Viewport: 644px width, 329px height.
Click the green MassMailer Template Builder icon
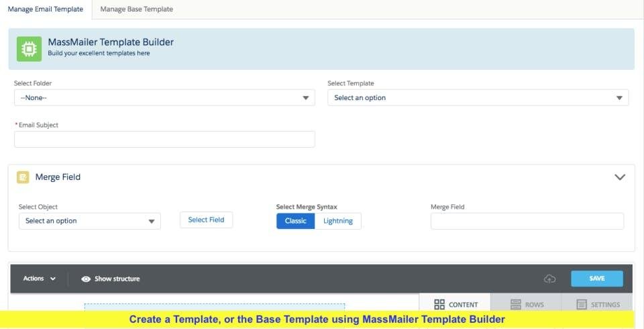click(29, 49)
